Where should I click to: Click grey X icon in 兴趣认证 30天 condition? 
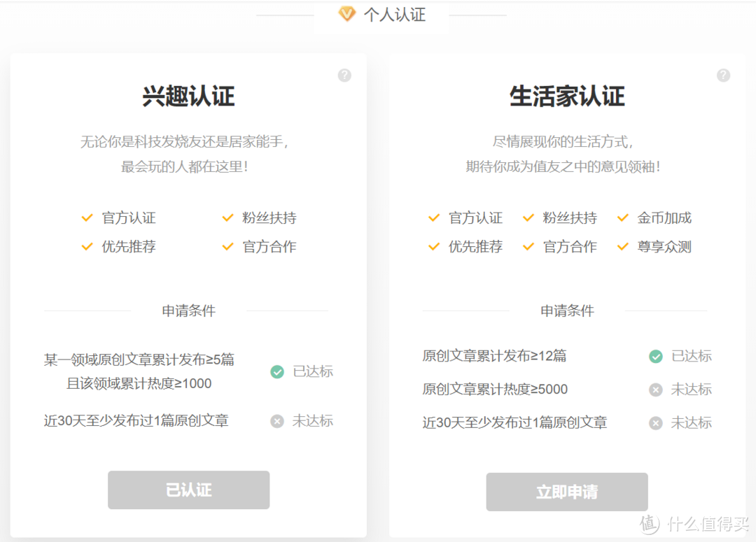coord(277,421)
